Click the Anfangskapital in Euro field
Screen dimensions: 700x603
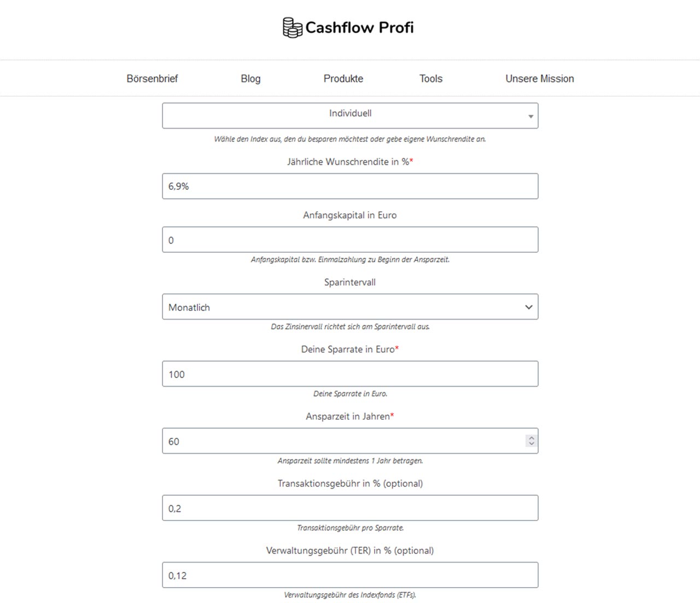tap(350, 240)
